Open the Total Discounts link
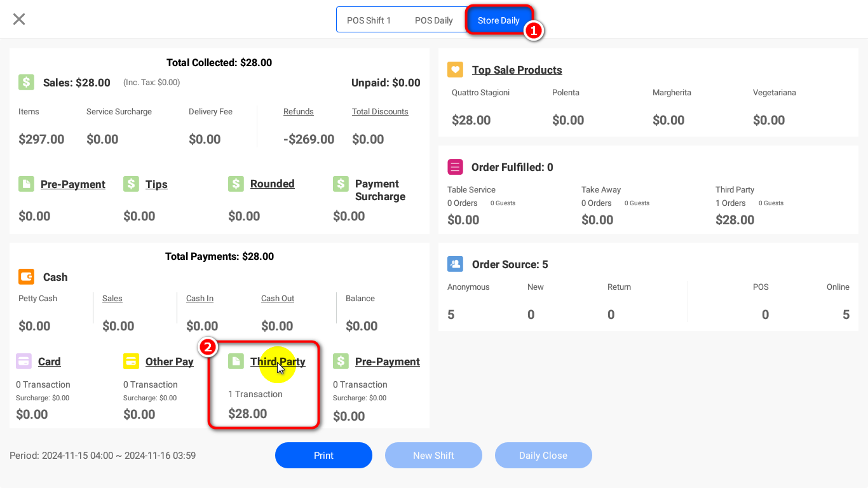Viewport: 868px width, 488px height. 380,111
